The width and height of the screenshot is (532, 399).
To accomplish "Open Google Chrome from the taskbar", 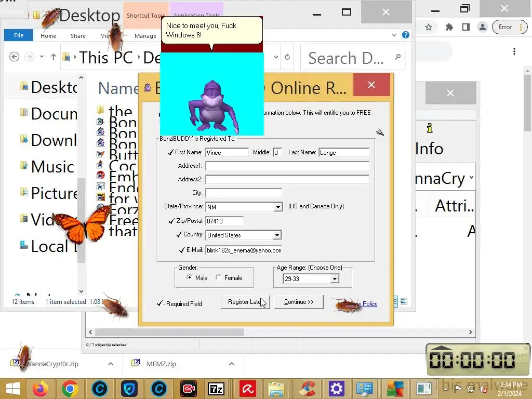I will [70, 389].
